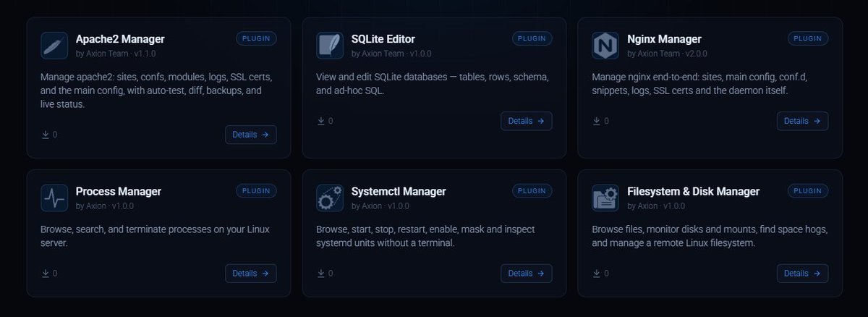Click 'by Axion Team · v2.0.0' text

667,54
